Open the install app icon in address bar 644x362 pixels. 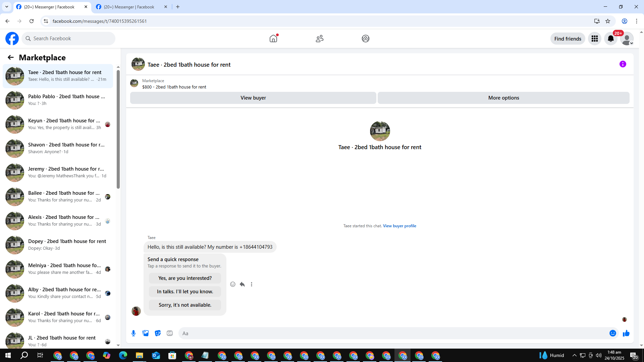click(597, 21)
